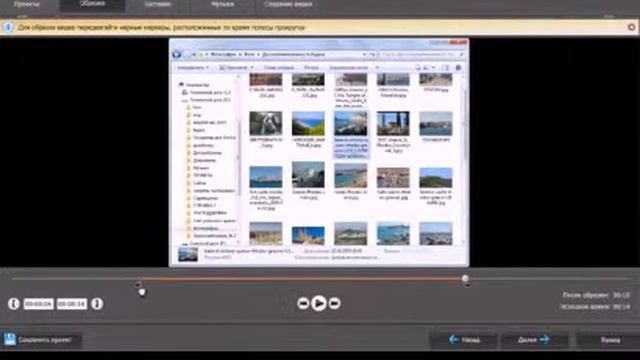Step to the next frame
Viewport: 640px width, 360px height.
coord(334,303)
